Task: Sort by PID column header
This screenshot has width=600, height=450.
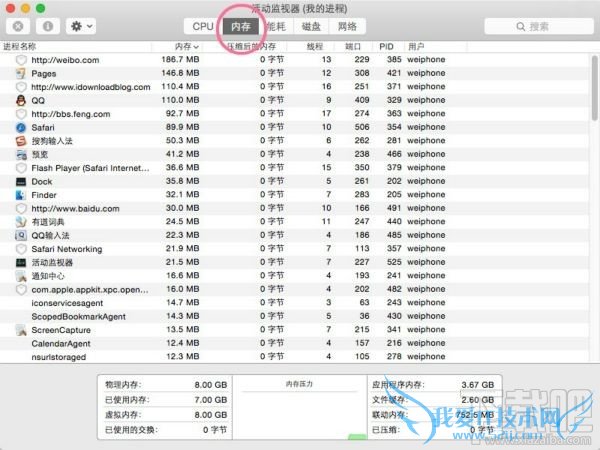Action: pyautogui.click(x=388, y=47)
